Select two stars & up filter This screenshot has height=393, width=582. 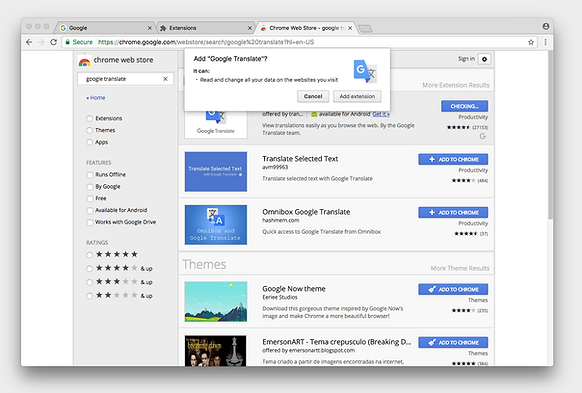pyautogui.click(x=89, y=296)
